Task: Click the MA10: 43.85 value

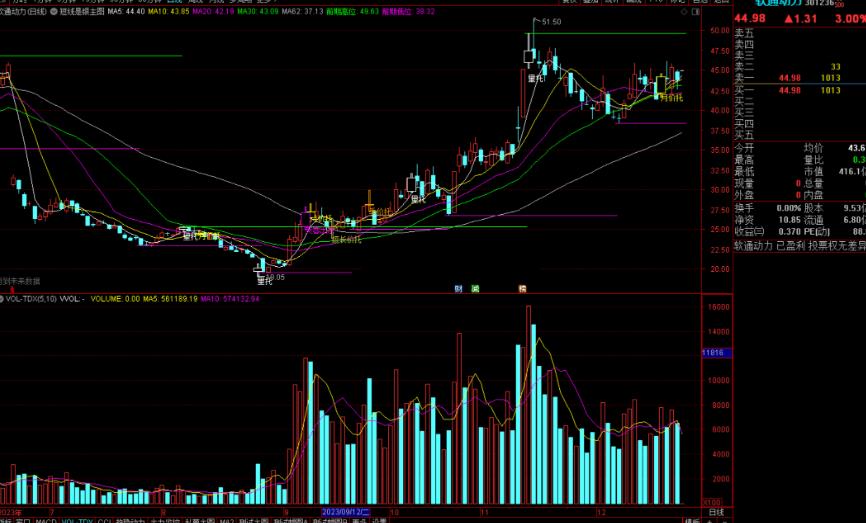Action: (x=168, y=12)
